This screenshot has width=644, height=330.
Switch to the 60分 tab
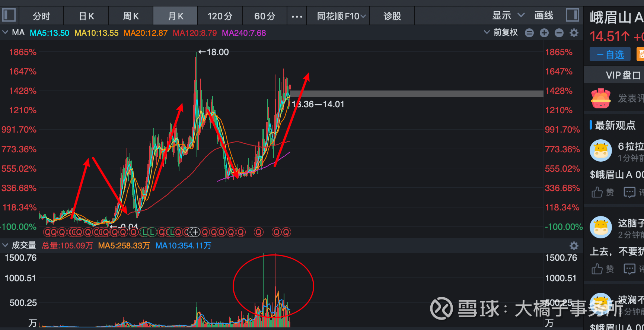click(x=265, y=16)
